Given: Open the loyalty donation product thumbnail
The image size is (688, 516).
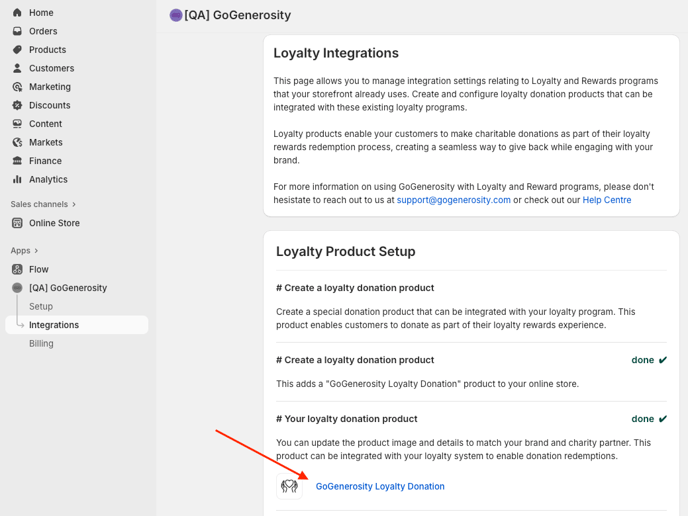Looking at the screenshot, I should (x=289, y=486).
